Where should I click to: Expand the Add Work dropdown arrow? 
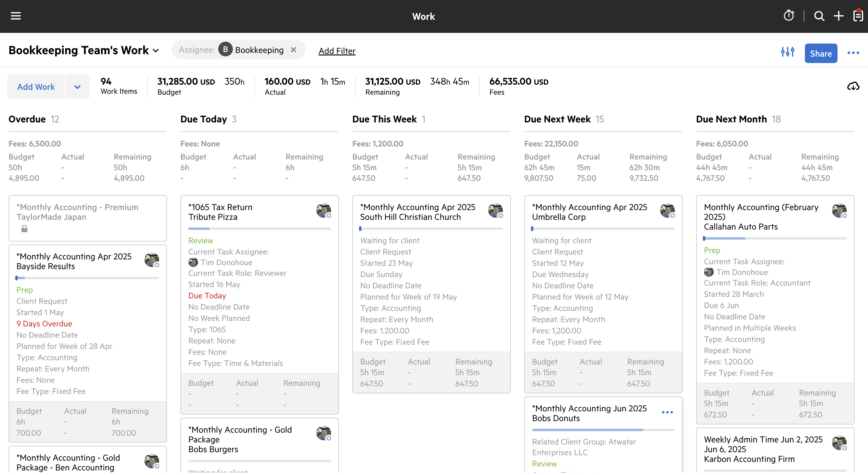(x=77, y=87)
